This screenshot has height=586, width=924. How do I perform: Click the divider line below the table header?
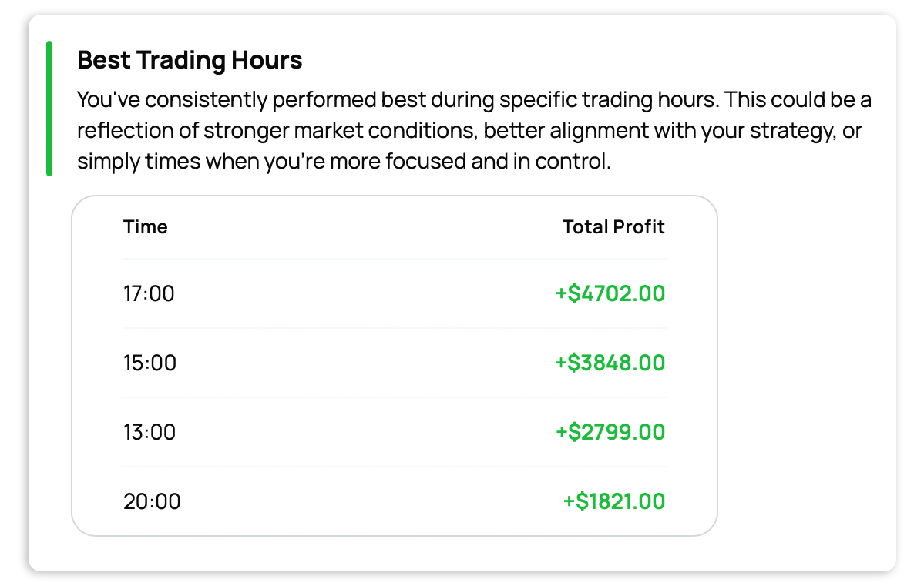394,259
